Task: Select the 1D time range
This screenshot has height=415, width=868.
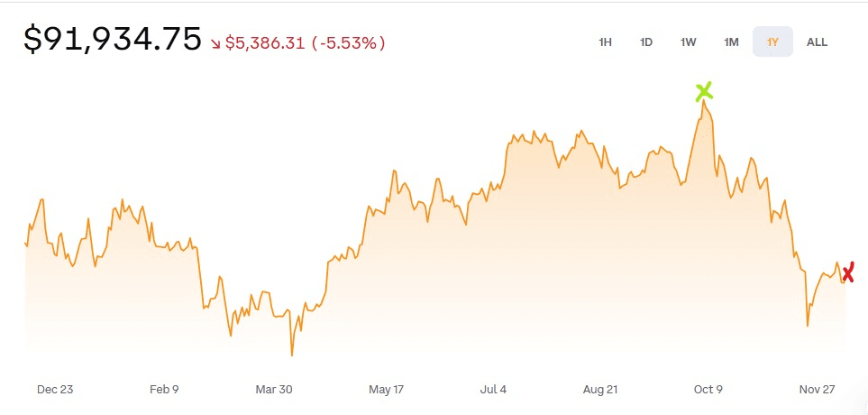Action: [646, 41]
